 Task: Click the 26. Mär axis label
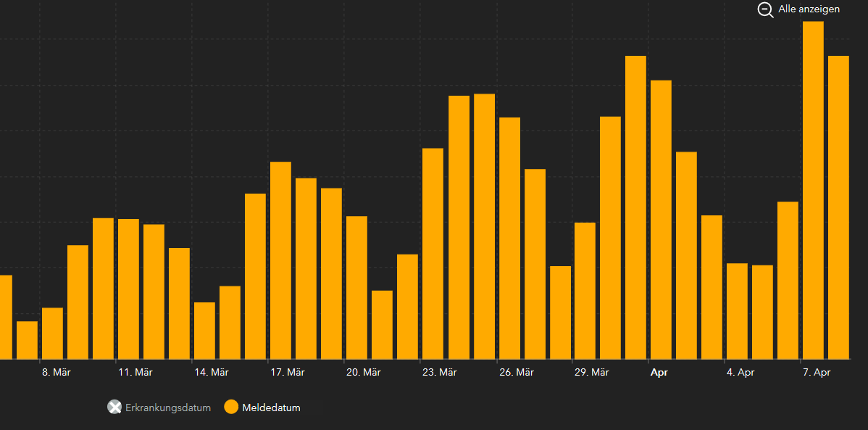pyautogui.click(x=516, y=373)
